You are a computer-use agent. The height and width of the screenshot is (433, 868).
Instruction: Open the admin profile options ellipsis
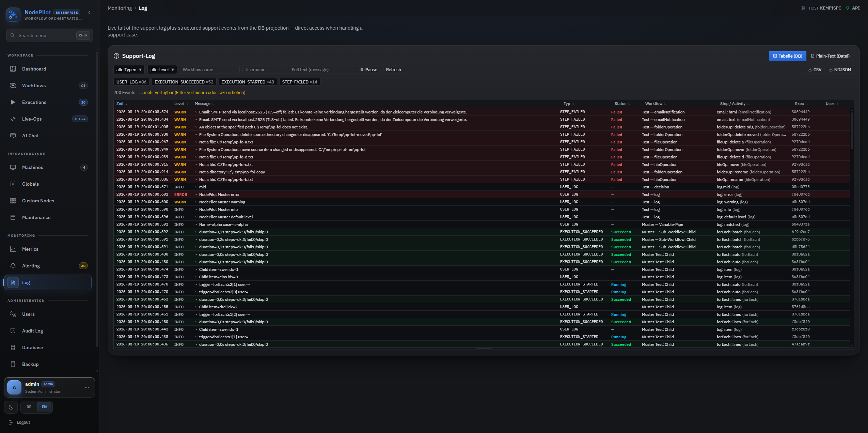[x=87, y=387]
